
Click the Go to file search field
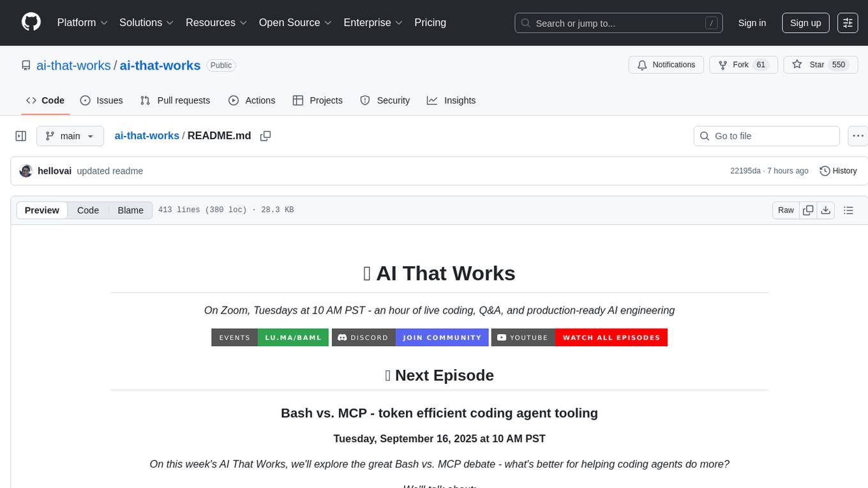coord(767,136)
